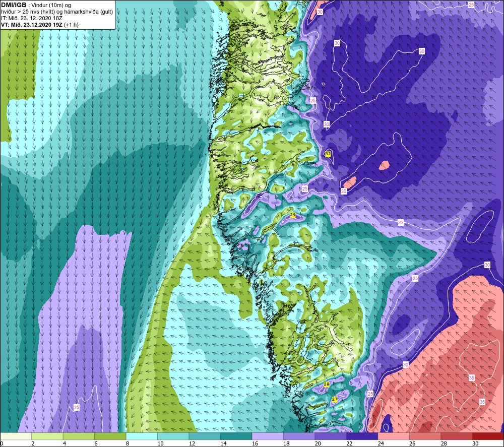Viewport: 504px width, 447px height.
Task: Click the scale value '30' under color bar
Action: tap(475, 443)
